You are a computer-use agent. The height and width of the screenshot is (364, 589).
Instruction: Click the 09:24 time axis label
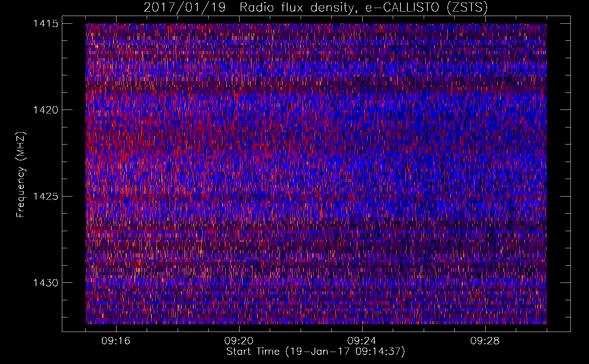coord(361,341)
